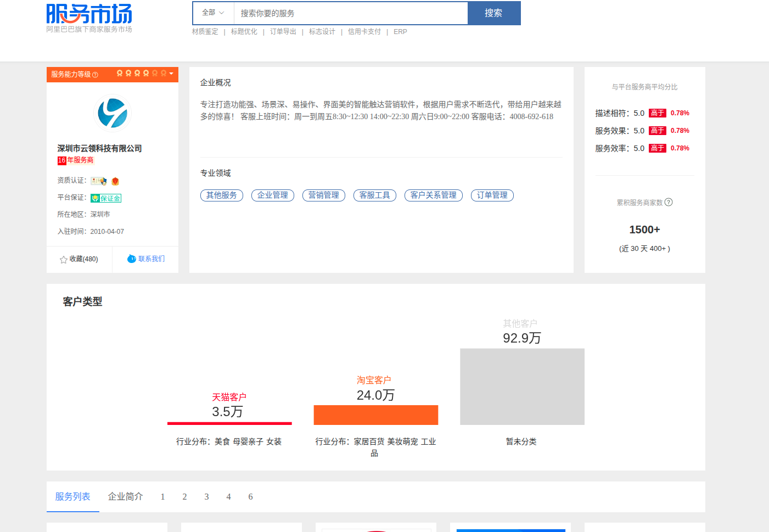The image size is (769, 532).
Task: Open the 标题优化 hot search link
Action: 244,32
